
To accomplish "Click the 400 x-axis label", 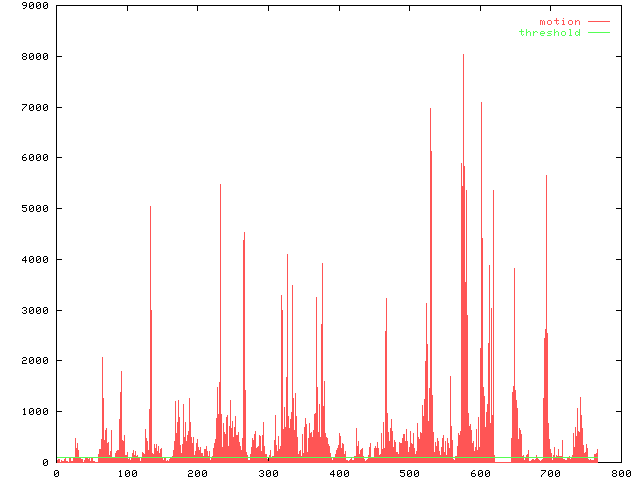I will (338, 473).
